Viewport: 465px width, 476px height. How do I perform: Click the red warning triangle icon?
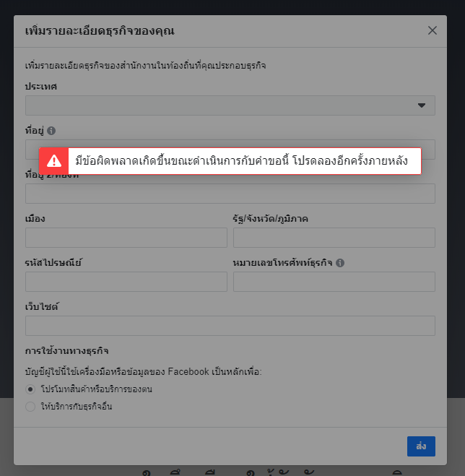(54, 161)
